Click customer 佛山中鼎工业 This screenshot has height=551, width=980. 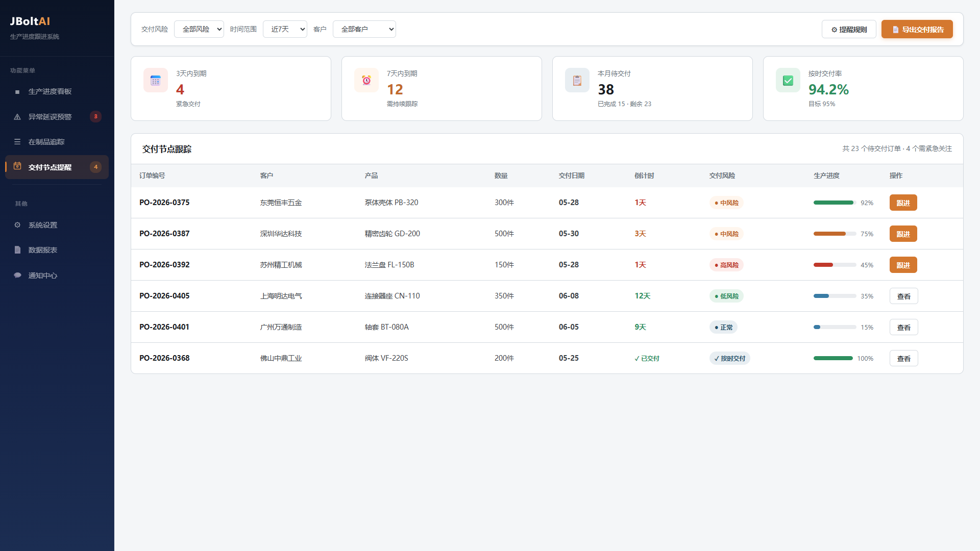click(x=281, y=358)
